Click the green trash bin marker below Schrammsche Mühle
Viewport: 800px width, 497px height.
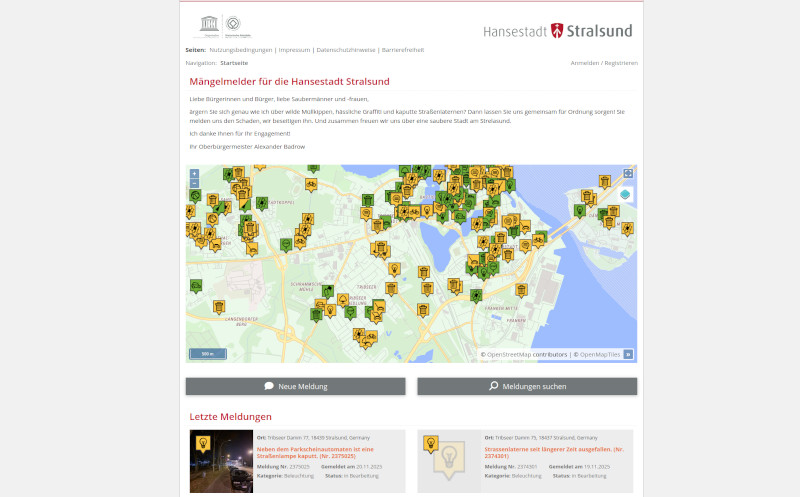click(316, 315)
